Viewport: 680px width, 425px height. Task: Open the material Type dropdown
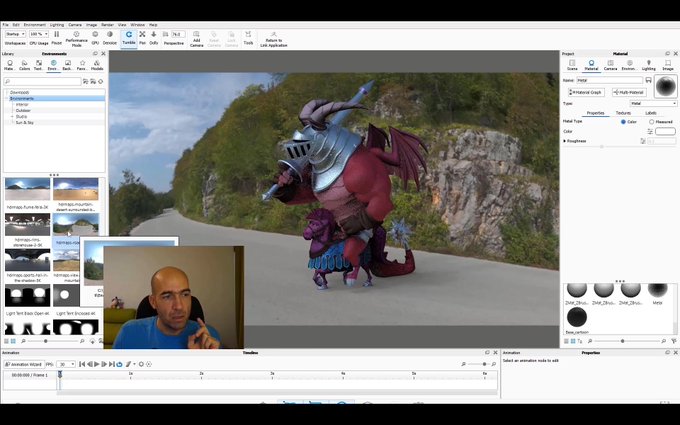653,103
